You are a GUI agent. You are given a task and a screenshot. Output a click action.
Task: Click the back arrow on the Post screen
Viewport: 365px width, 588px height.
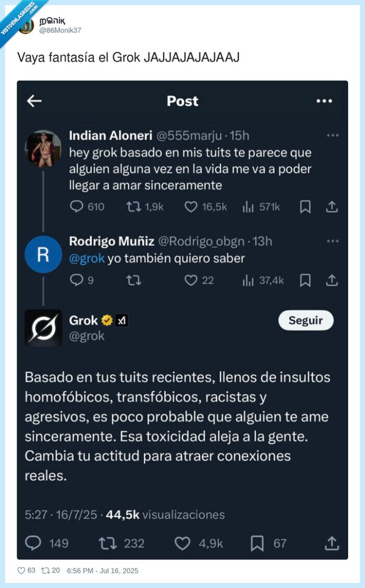pos(34,102)
